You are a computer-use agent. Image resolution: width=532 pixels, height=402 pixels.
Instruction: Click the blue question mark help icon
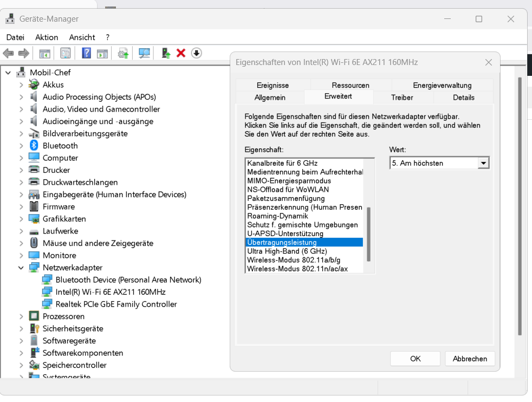coord(86,53)
